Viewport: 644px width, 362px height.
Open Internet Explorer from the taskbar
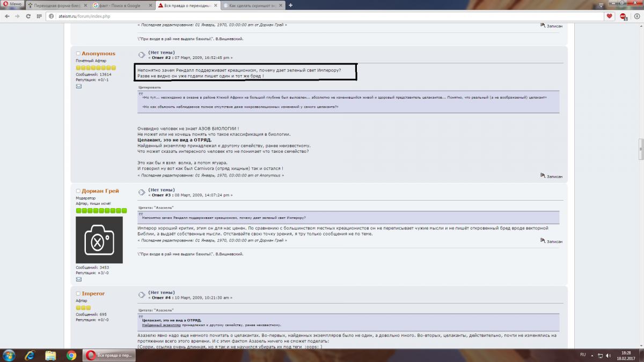[30, 355]
